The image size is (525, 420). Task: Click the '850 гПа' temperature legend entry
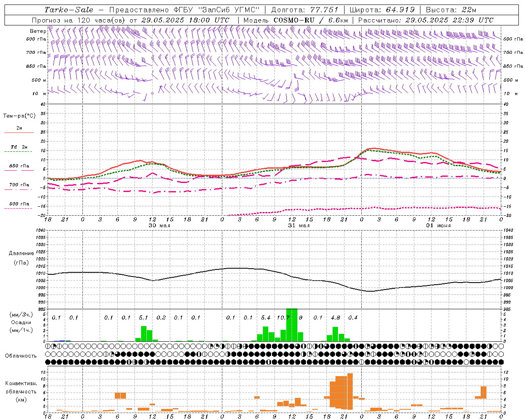(19, 166)
